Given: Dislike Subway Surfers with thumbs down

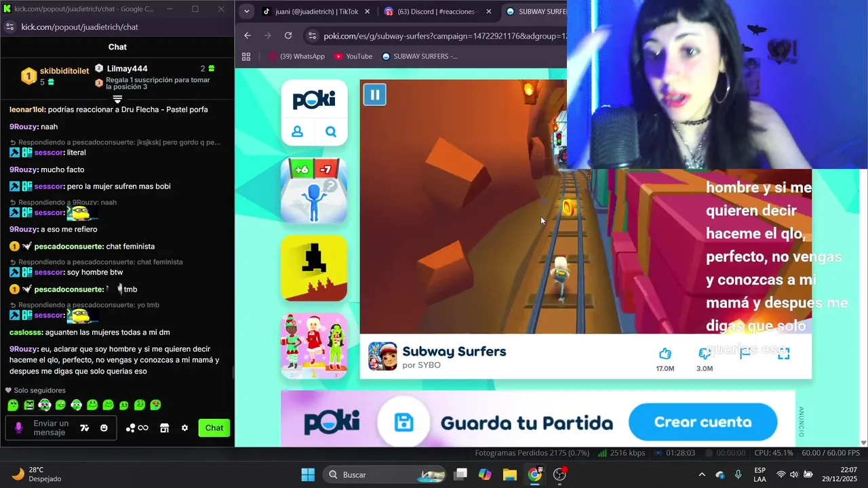Looking at the screenshot, I should [705, 353].
